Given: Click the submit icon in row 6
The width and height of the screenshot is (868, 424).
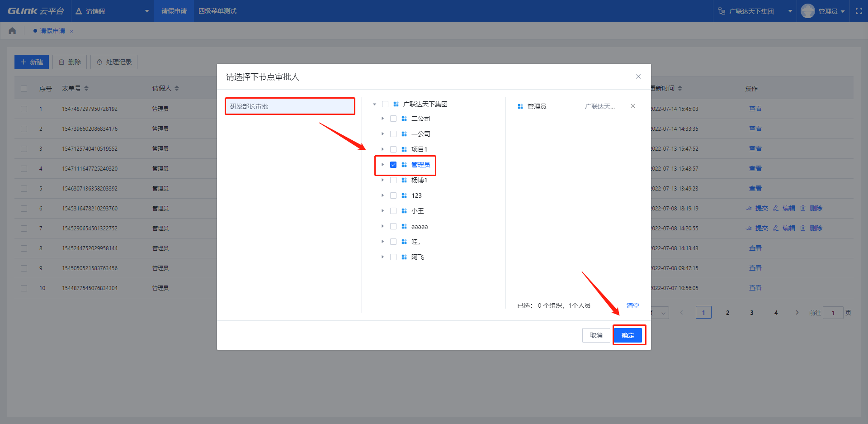Looking at the screenshot, I should point(749,208).
